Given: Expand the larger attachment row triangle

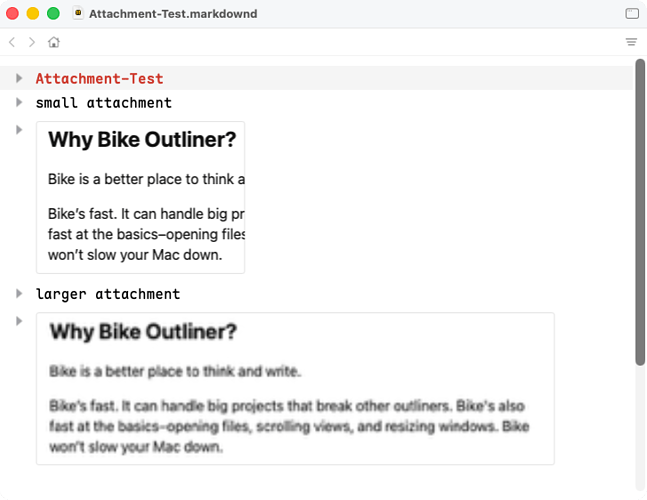Looking at the screenshot, I should [x=19, y=293].
